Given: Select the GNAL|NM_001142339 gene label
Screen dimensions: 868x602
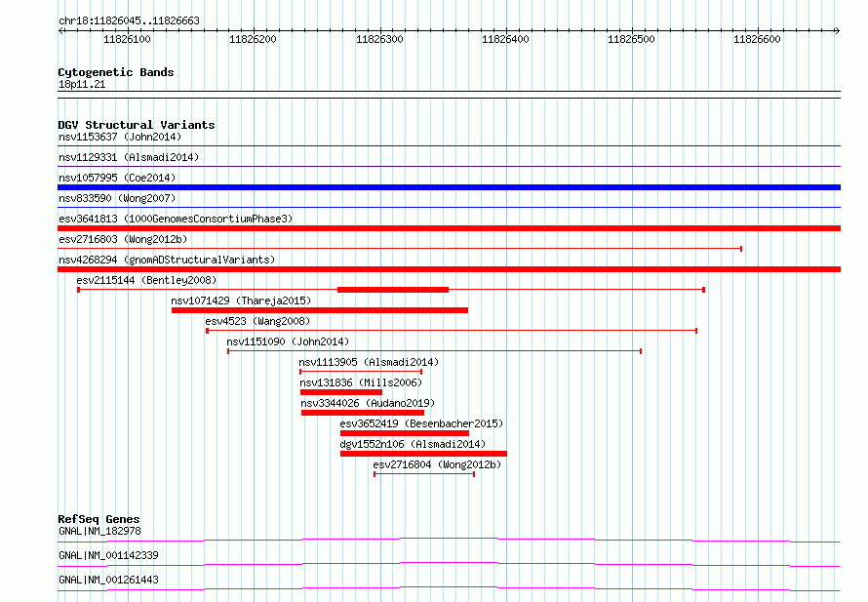Looking at the screenshot, I should click(108, 555).
